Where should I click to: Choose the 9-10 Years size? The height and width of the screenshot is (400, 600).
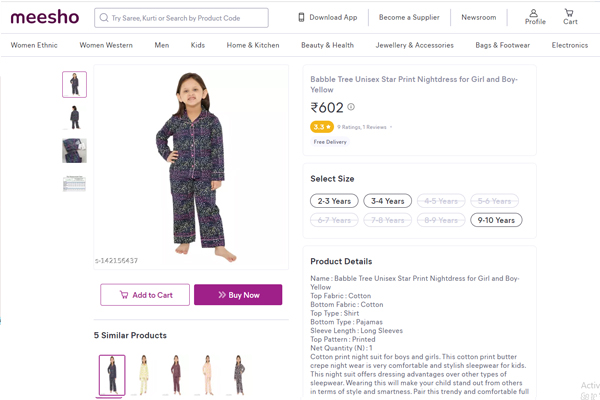[496, 220]
